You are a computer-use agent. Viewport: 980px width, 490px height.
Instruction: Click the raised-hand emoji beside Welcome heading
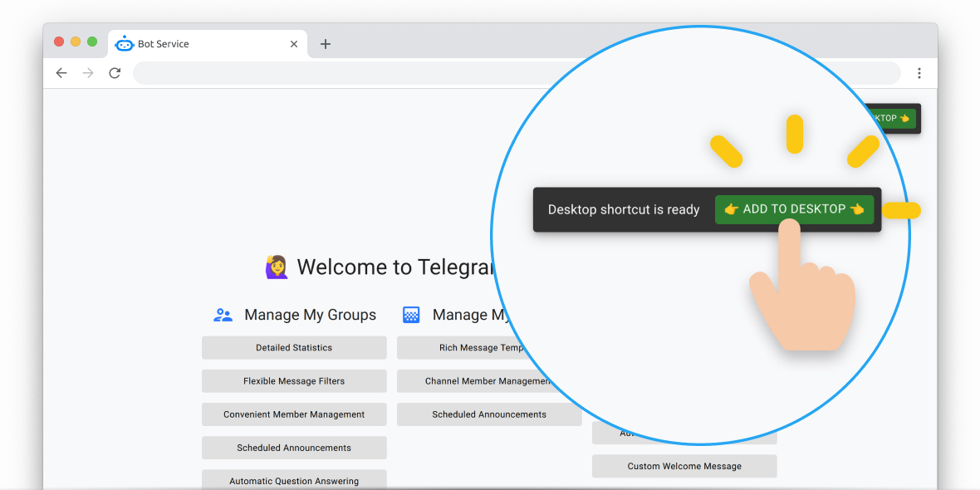(x=277, y=267)
